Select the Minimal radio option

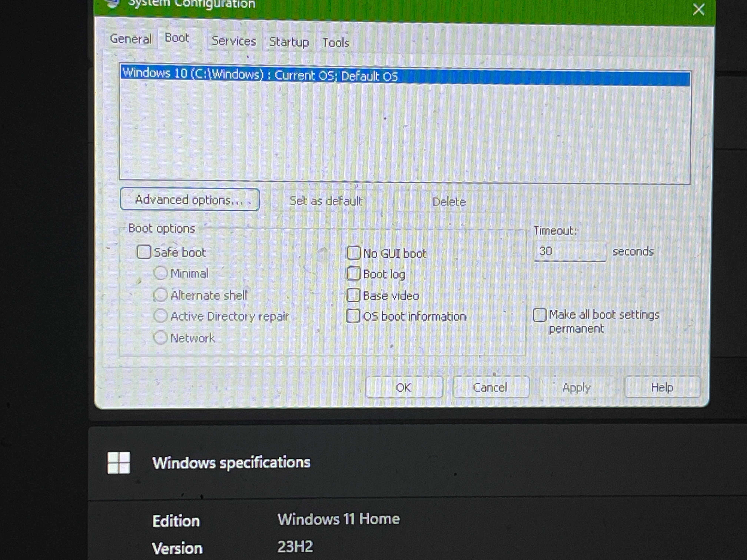pos(161,273)
